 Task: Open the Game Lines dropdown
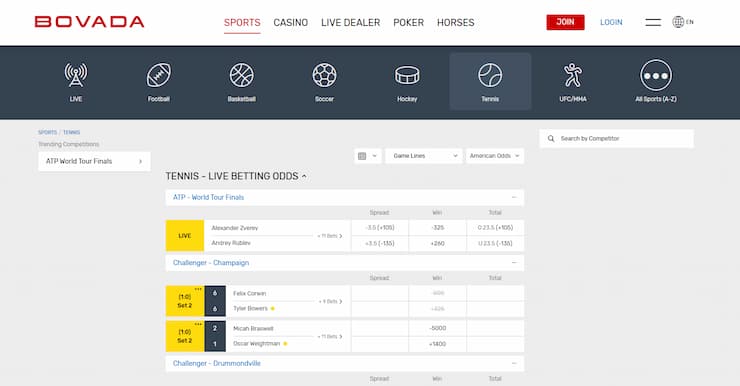click(x=424, y=156)
